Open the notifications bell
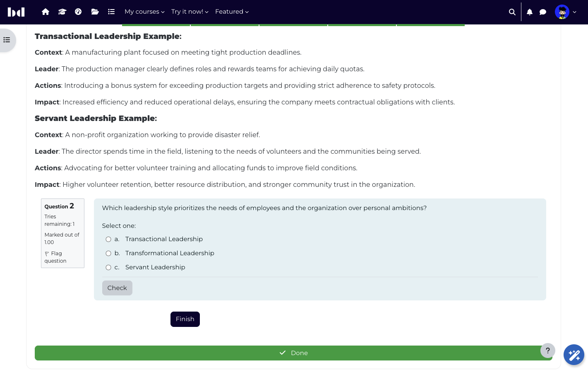 tap(530, 12)
